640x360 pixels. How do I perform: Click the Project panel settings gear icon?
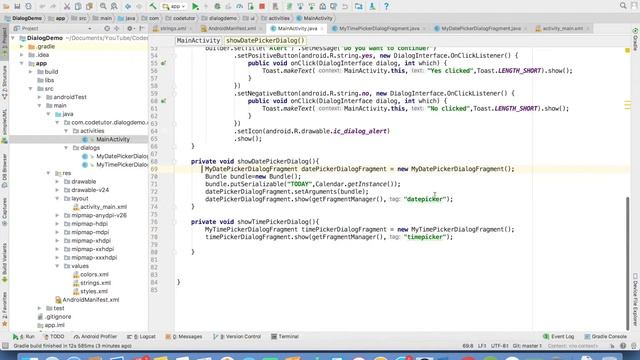130,29
